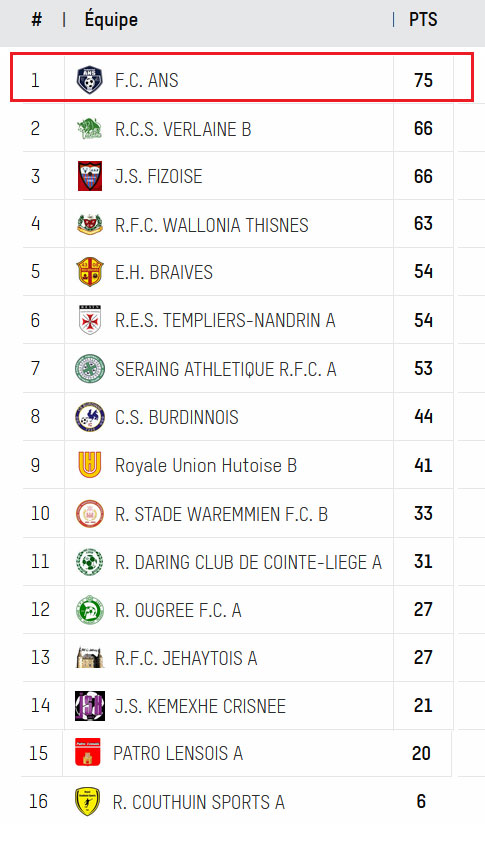The height and width of the screenshot is (845, 485).
Task: Click the F.C. ANS club crest
Action: click(89, 80)
